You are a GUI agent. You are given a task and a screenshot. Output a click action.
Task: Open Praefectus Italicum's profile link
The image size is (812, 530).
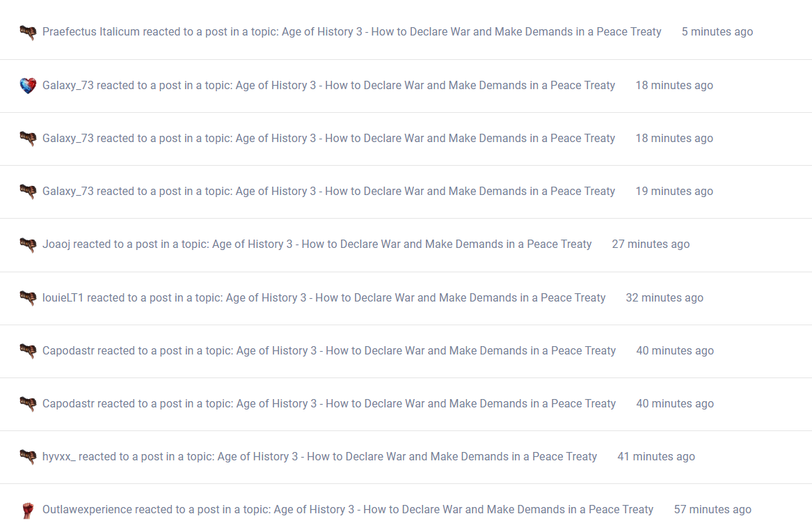tap(91, 31)
